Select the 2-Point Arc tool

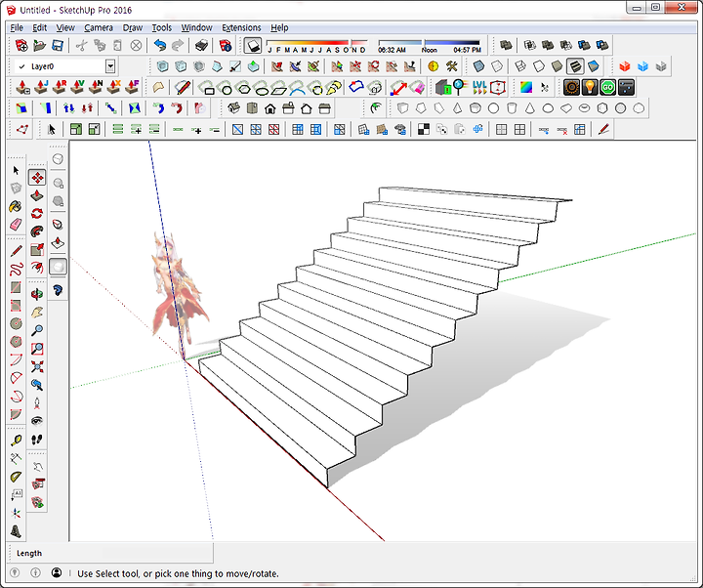pyautogui.click(x=16, y=378)
